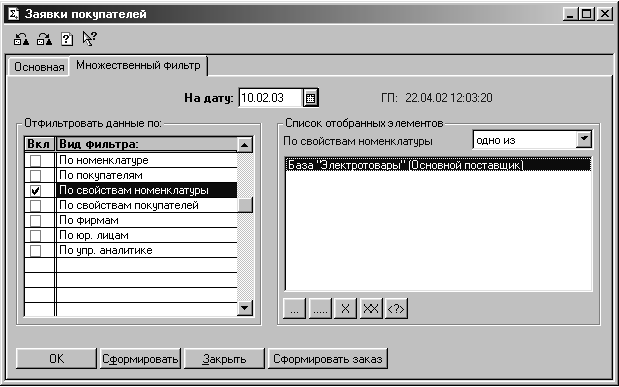This screenshot has height=387, width=619.
Task: Select the По покупателям row
Action: click(147, 175)
